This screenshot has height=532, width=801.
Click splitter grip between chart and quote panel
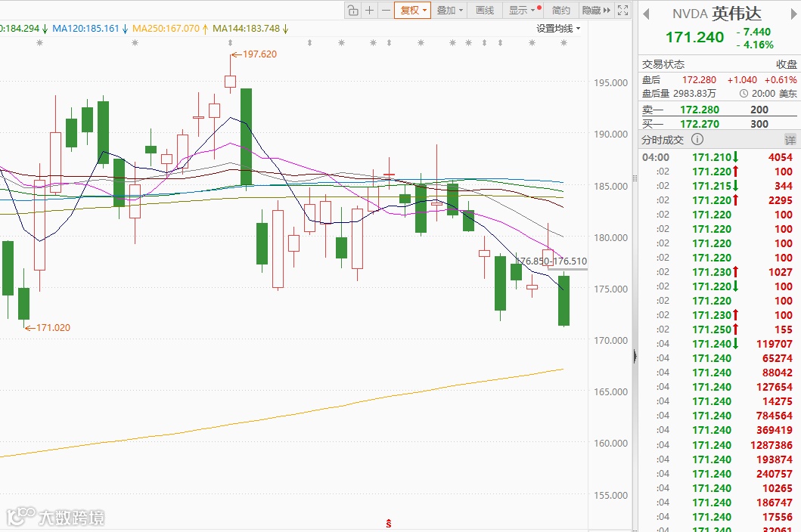click(x=635, y=178)
